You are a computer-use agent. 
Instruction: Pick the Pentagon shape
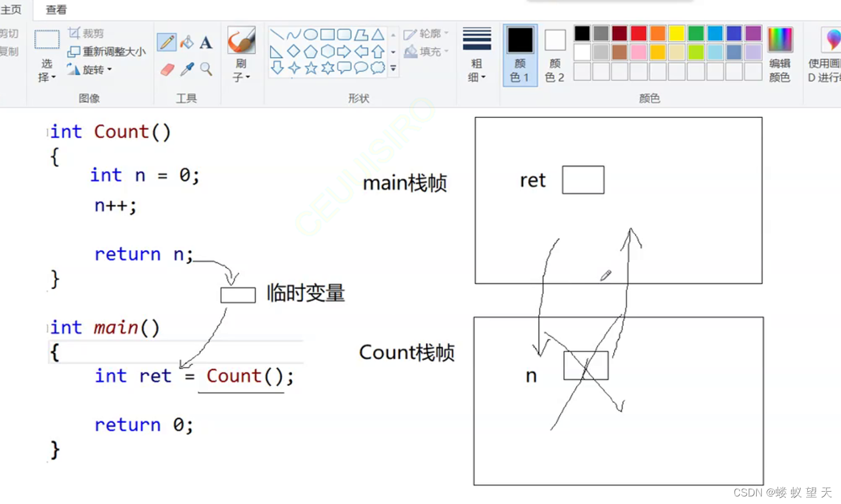point(310,51)
